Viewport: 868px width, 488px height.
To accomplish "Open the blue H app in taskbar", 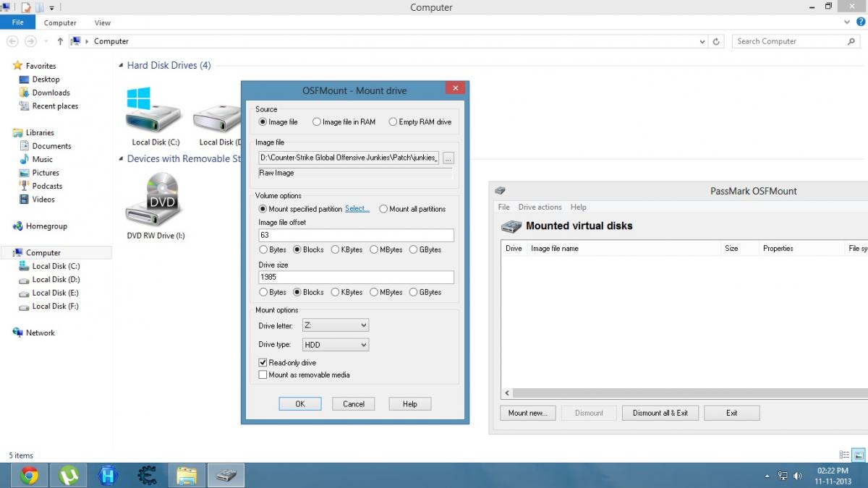I will point(109,475).
